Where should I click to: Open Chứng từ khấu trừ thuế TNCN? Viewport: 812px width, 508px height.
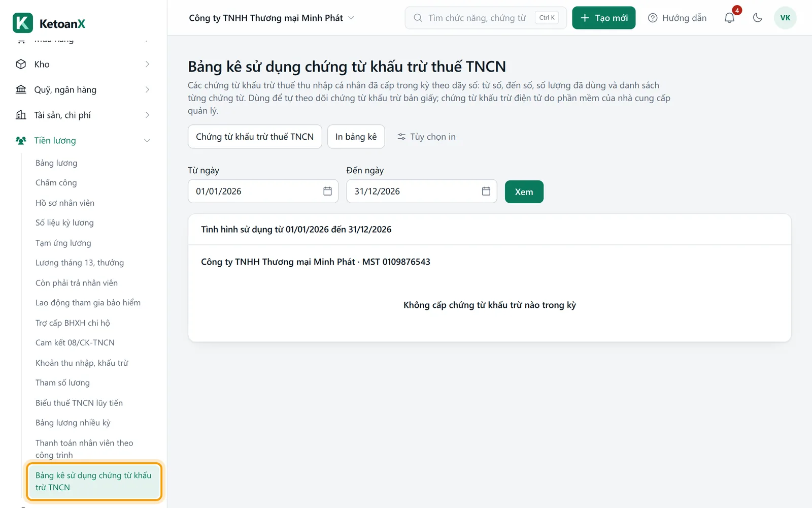[x=255, y=137]
